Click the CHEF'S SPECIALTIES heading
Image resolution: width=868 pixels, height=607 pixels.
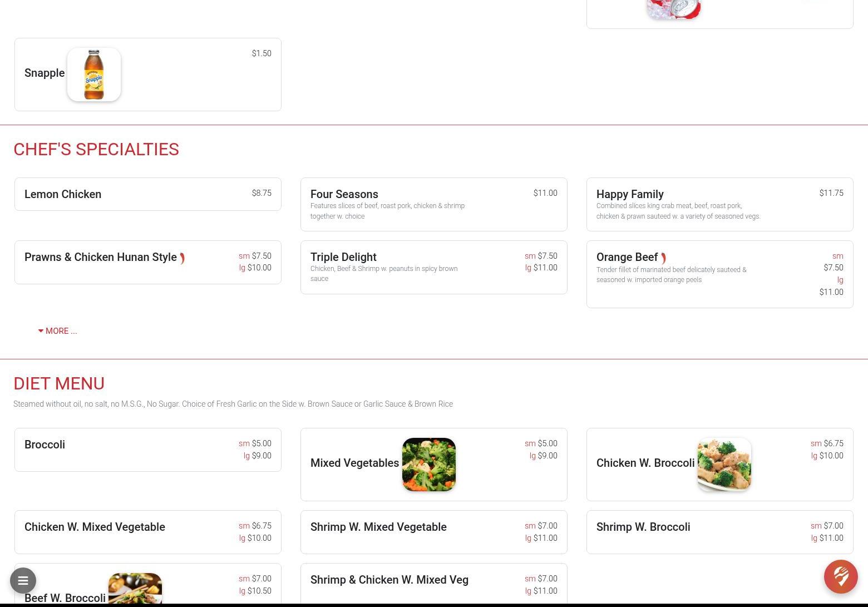96,149
